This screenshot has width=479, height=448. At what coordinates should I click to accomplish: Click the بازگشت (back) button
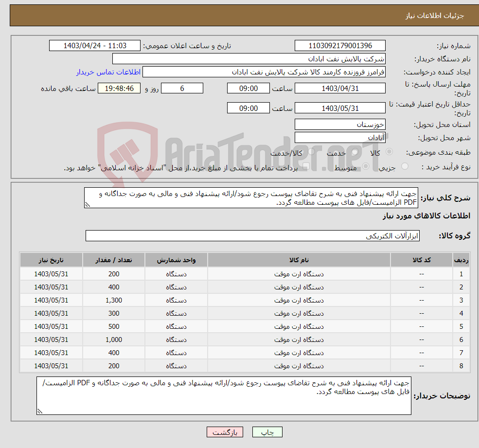[x=225, y=432]
